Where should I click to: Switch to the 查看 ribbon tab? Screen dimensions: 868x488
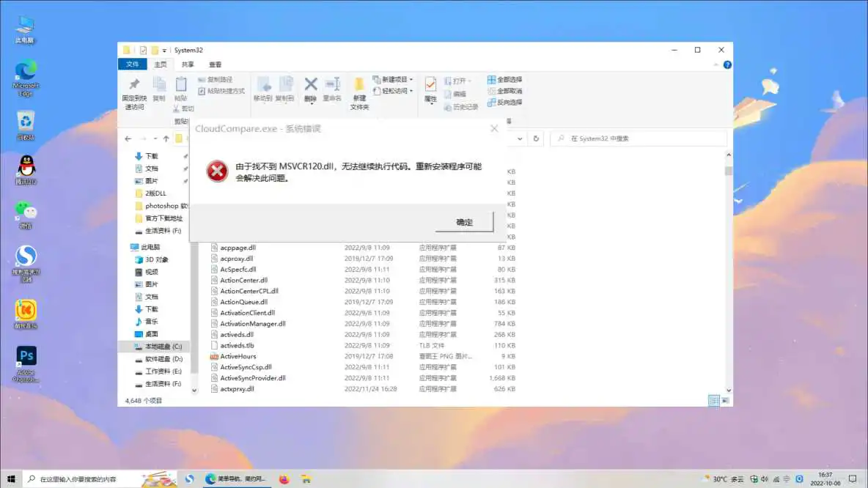[x=216, y=63]
